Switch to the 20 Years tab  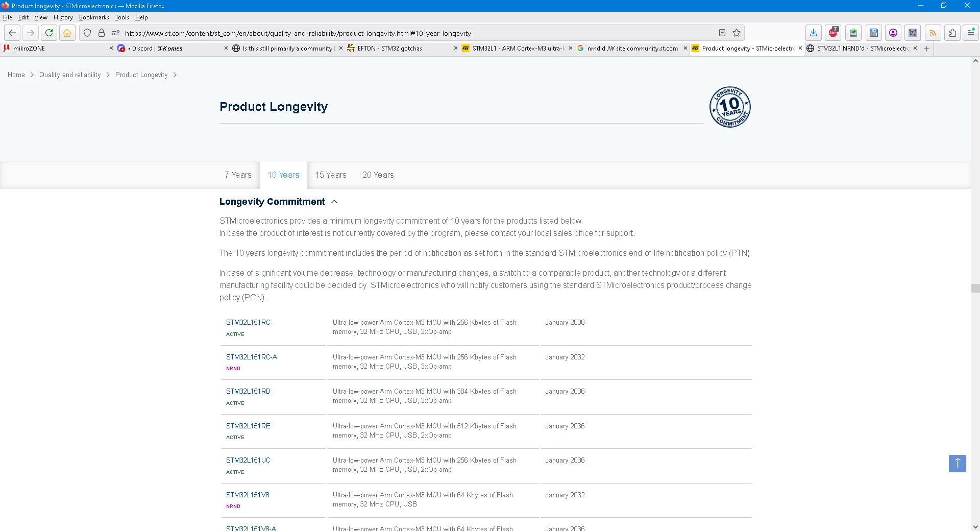[x=378, y=175]
